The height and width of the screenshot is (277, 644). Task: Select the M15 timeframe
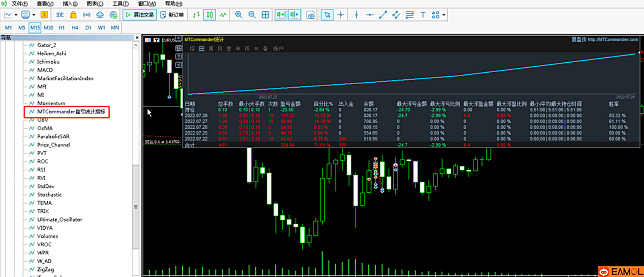(35, 28)
